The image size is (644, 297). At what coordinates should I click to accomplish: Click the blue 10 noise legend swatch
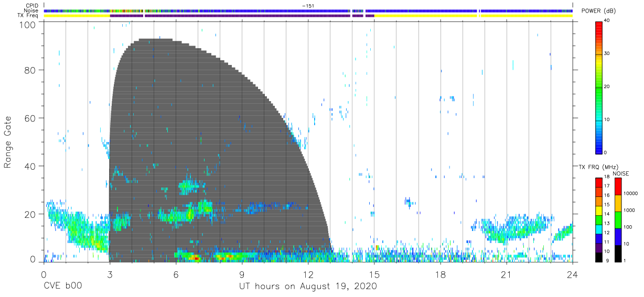point(617,237)
